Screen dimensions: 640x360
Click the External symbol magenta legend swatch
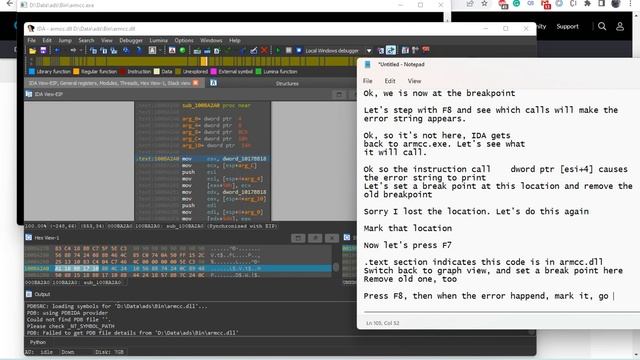(x=213, y=71)
